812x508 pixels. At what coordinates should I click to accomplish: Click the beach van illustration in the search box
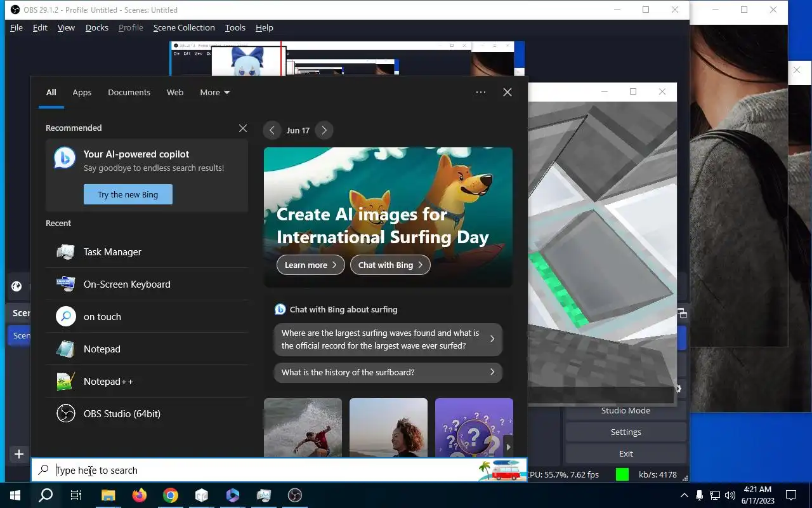[x=502, y=470]
